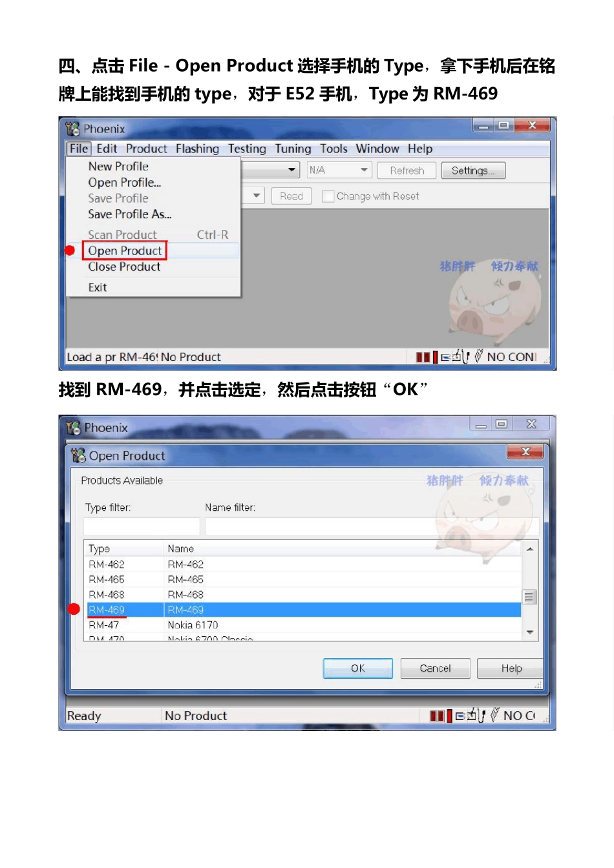Open the File menu in Phoenix

79,149
